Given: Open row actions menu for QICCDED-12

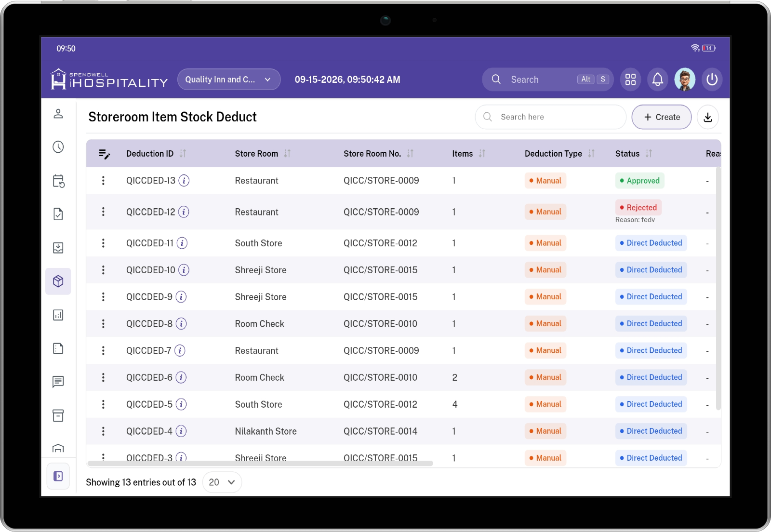Looking at the screenshot, I should (x=103, y=212).
